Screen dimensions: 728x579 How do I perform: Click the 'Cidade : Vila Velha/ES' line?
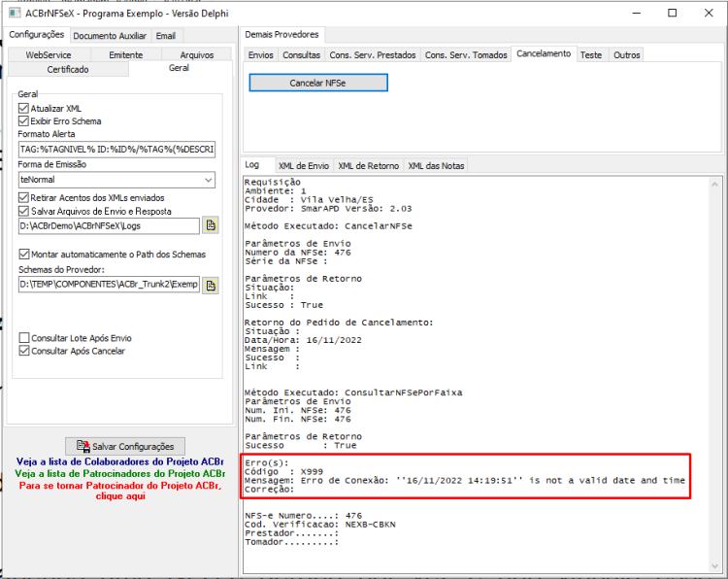(x=309, y=200)
